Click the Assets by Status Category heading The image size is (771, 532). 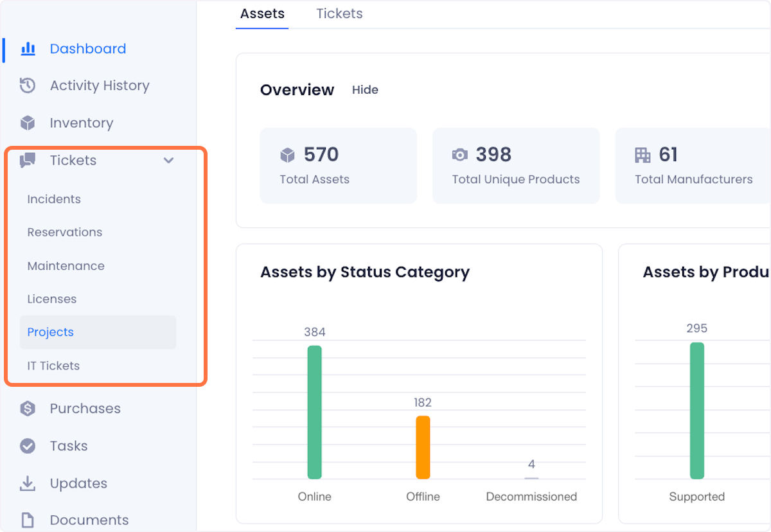pos(365,272)
